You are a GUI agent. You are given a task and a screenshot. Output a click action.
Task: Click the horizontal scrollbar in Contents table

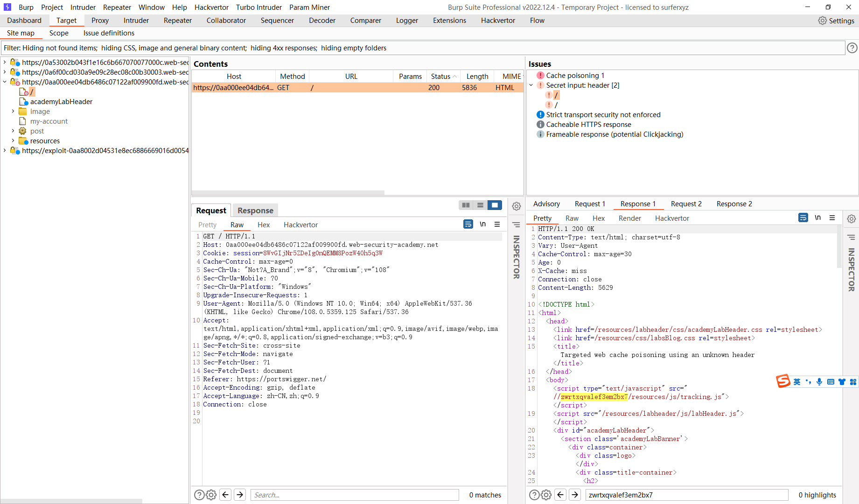288,192
